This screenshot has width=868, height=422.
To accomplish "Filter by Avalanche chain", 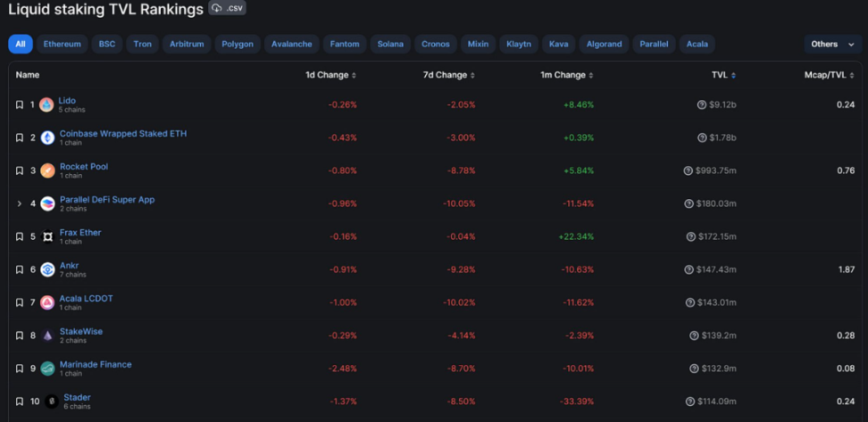I will tap(292, 45).
